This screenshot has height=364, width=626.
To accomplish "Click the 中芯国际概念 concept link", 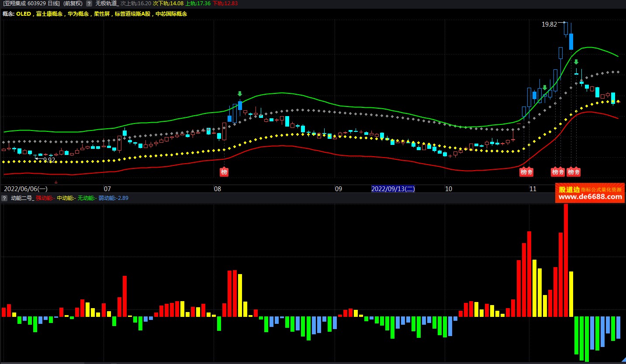I will (171, 14).
